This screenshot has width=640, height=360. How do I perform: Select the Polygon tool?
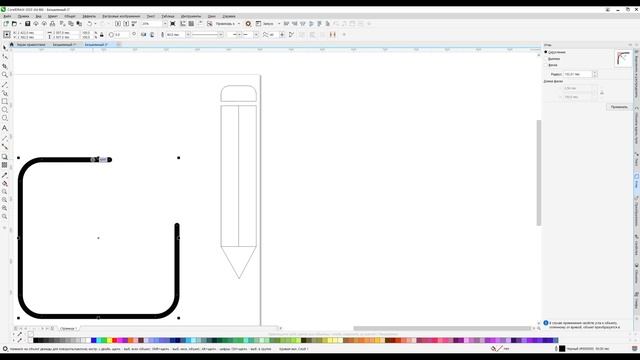click(4, 118)
